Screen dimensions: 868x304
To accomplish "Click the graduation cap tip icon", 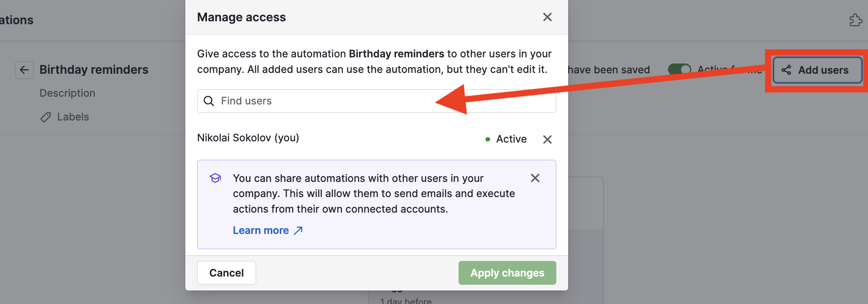I will 215,178.
